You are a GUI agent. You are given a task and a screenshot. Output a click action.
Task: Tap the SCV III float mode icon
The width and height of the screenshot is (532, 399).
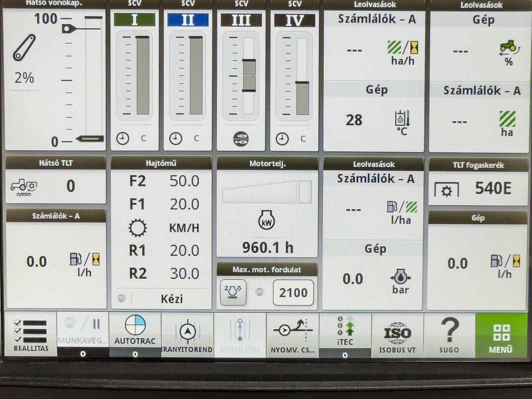pyautogui.click(x=241, y=139)
